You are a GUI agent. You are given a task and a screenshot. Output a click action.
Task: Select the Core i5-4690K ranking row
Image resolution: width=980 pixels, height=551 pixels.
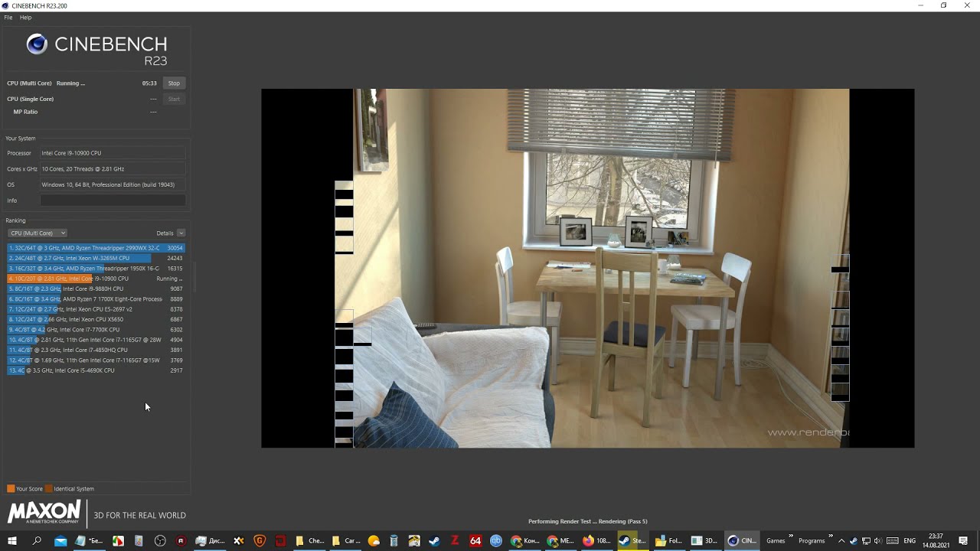pyautogui.click(x=96, y=370)
